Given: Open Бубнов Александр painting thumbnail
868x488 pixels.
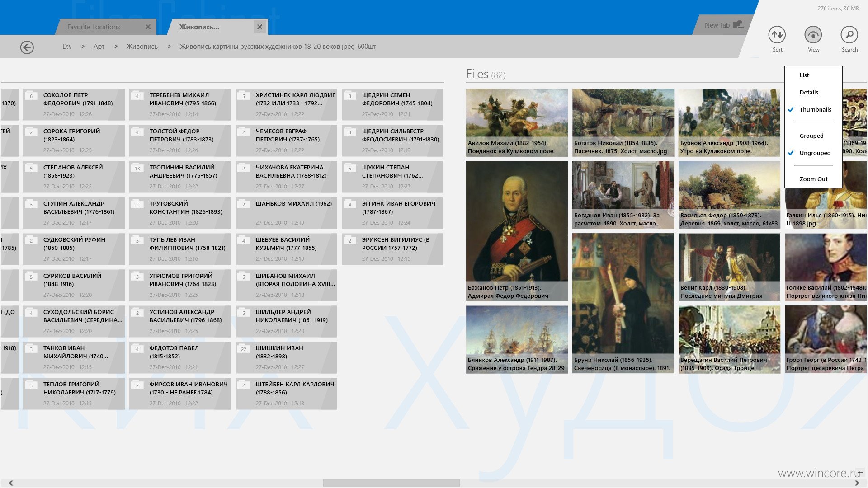Looking at the screenshot, I should coord(729,122).
